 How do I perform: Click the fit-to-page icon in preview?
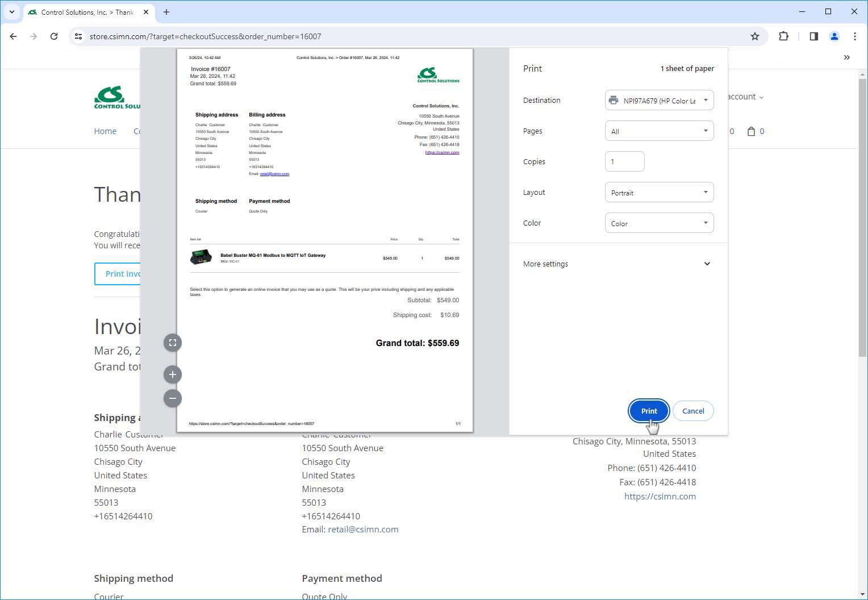click(173, 343)
